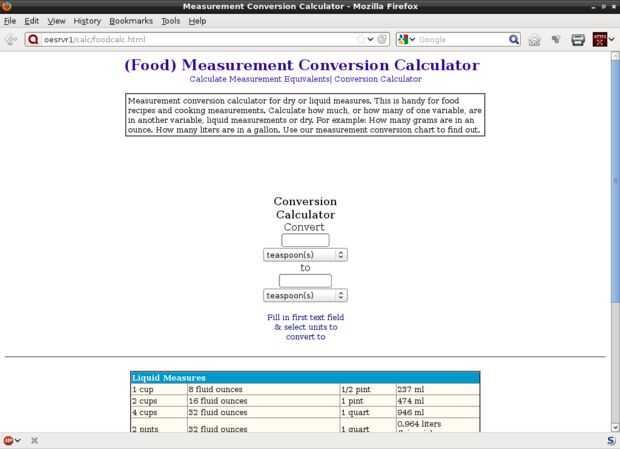Open the Bookmarks menu

tap(131, 21)
